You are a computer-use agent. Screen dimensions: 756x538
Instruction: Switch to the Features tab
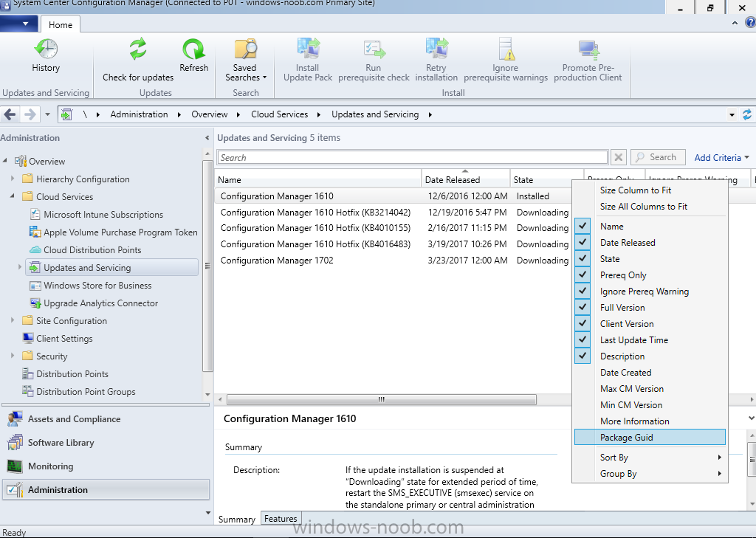[x=281, y=519]
